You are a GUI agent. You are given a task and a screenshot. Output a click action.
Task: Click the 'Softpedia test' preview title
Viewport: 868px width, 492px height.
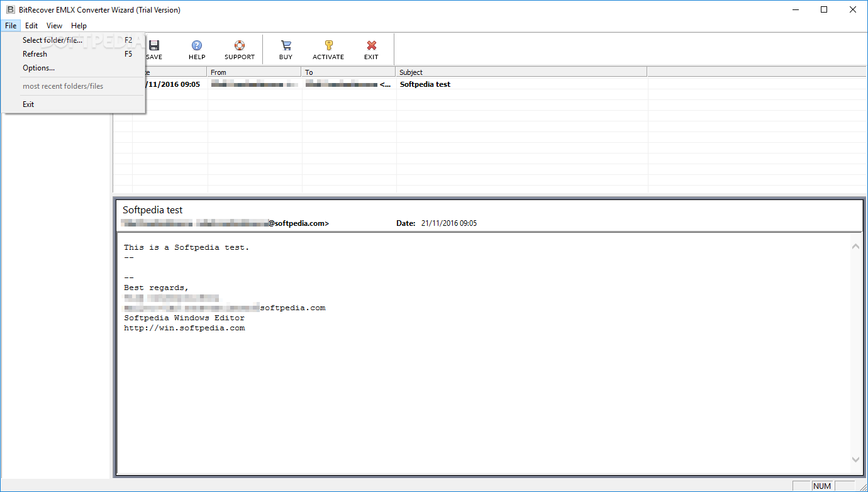coord(153,210)
